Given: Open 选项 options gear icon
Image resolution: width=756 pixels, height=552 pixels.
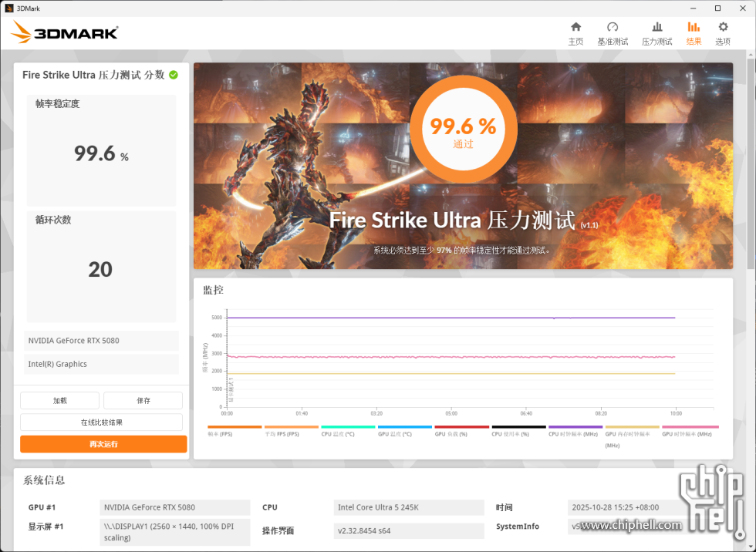Looking at the screenshot, I should tap(723, 28).
